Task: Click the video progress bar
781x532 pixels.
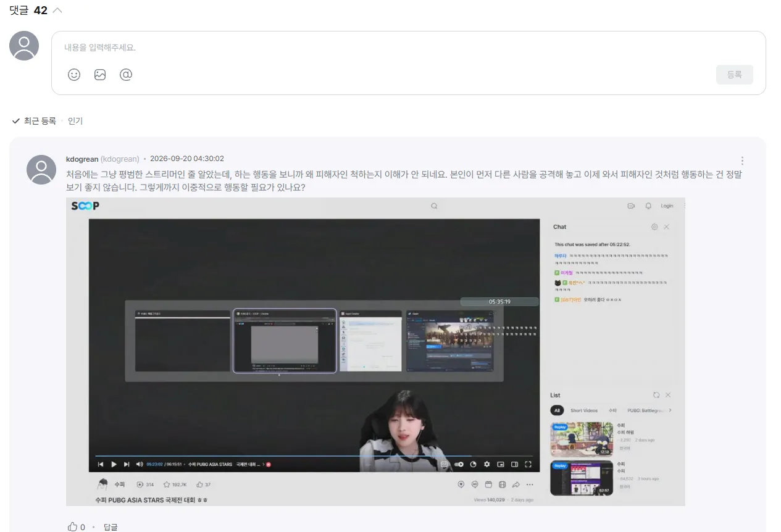Action: [314, 456]
